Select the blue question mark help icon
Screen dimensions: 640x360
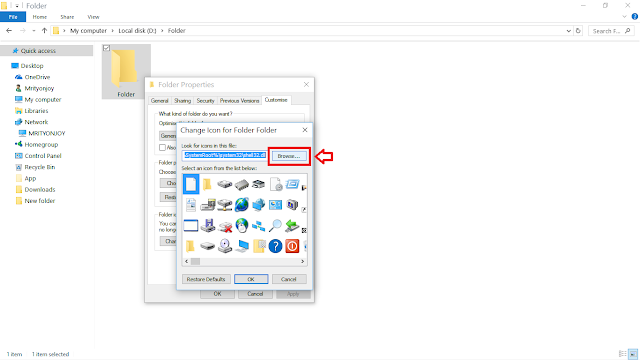276,246
